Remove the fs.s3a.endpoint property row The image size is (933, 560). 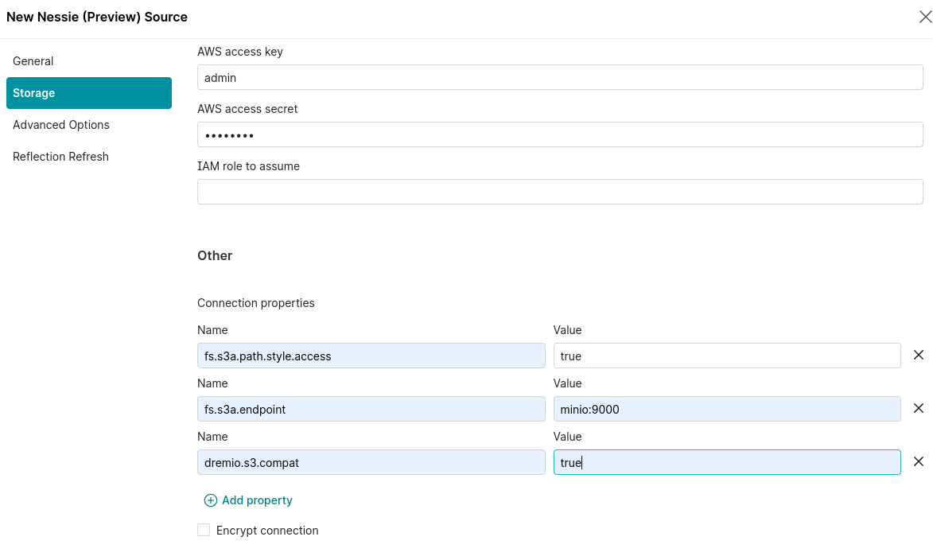(x=919, y=408)
